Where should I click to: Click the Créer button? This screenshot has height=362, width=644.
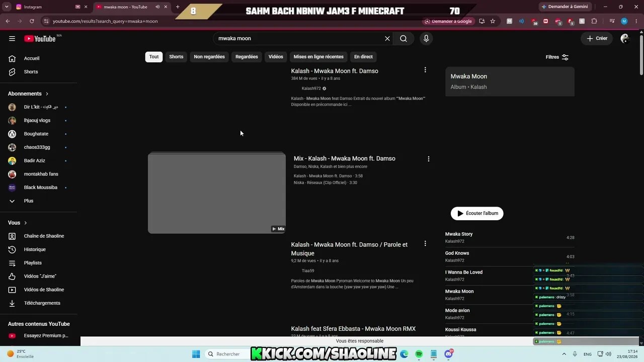tap(597, 39)
